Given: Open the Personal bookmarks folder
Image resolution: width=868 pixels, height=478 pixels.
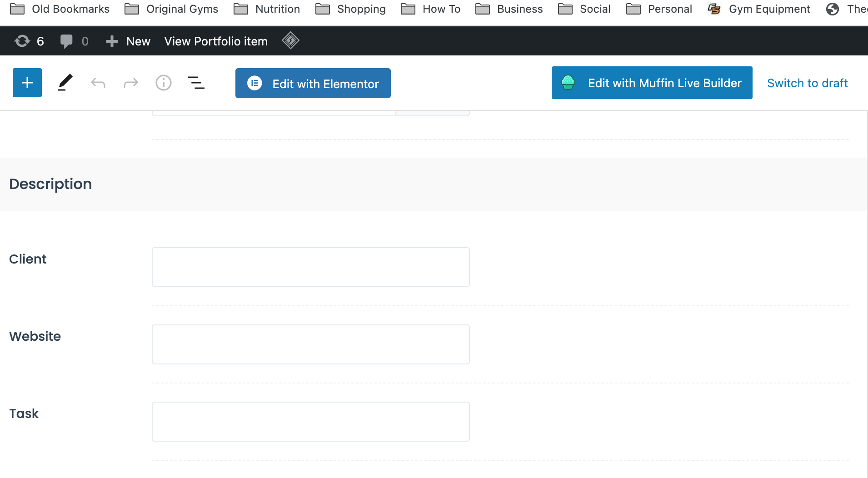Looking at the screenshot, I should click(x=659, y=9).
